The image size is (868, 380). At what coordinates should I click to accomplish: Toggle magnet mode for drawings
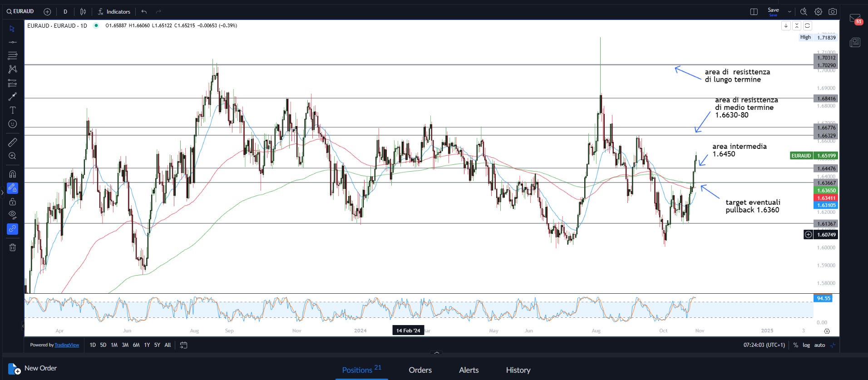click(x=12, y=174)
